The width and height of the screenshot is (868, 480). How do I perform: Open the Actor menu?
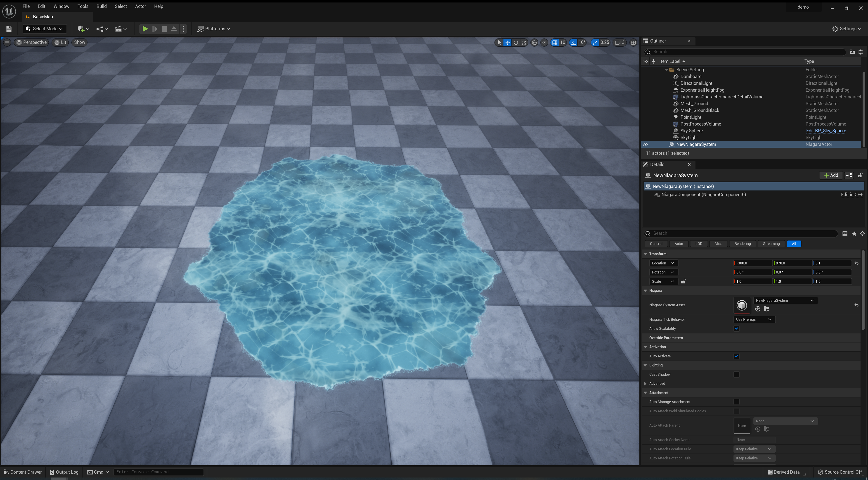click(x=140, y=6)
